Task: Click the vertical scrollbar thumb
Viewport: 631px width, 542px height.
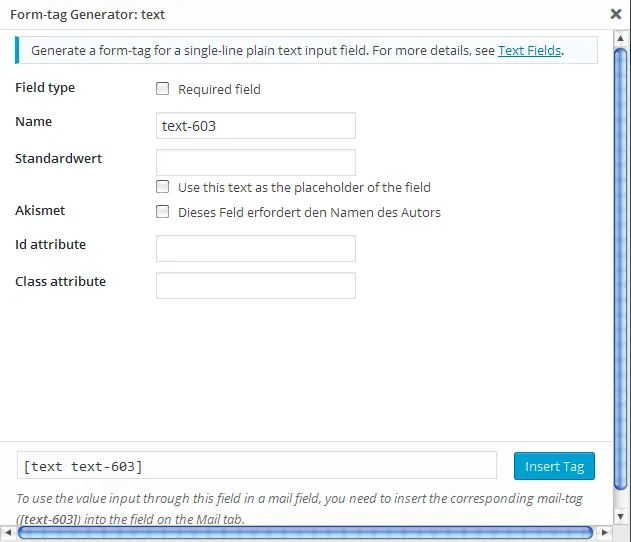Action: point(621,269)
